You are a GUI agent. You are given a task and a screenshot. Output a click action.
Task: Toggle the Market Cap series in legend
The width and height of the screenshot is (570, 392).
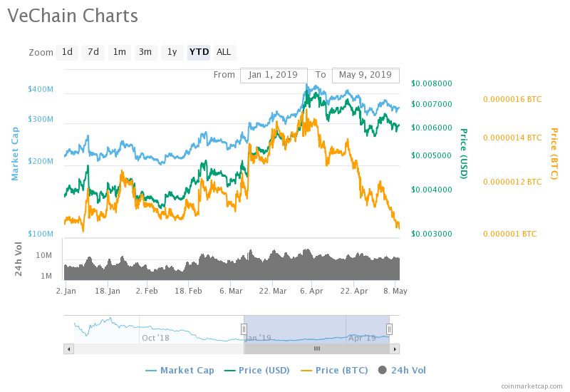(x=180, y=371)
